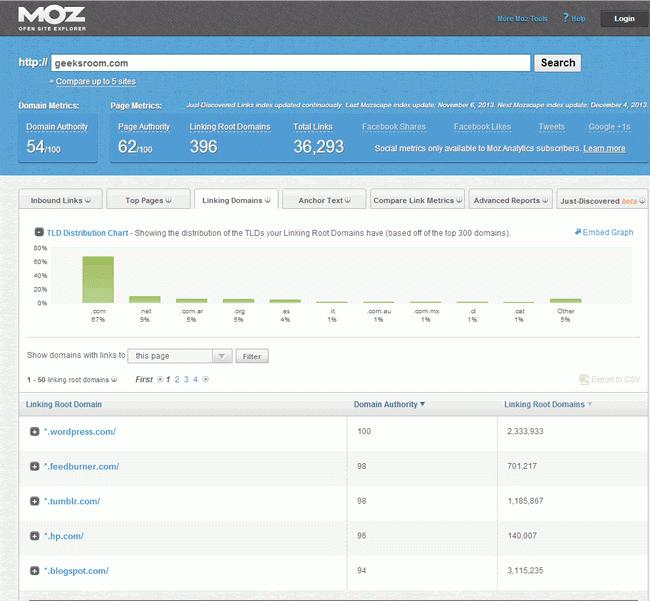Click the Moz Open Site Explorer logo

[52, 19]
